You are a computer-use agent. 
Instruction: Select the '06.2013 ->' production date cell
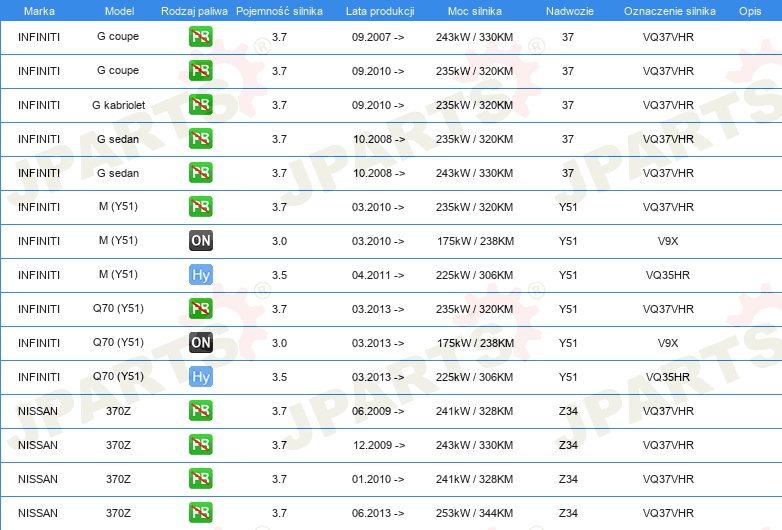point(378,513)
